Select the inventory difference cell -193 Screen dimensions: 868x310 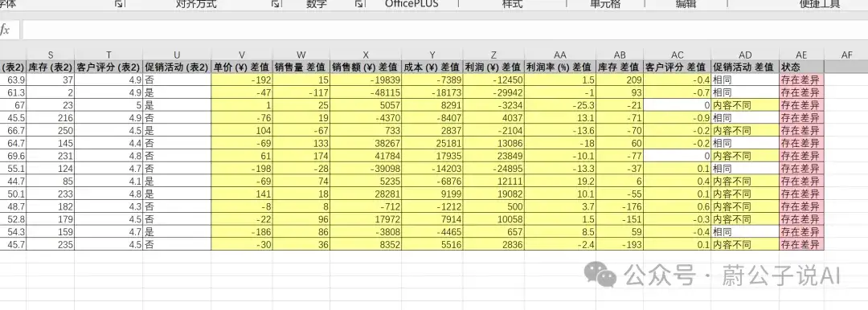(620, 244)
